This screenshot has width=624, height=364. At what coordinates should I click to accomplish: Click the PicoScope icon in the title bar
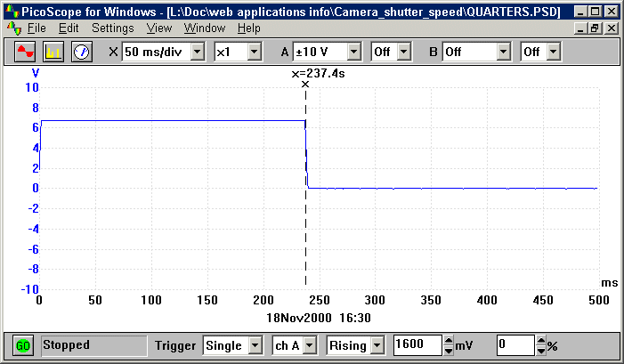(11, 12)
